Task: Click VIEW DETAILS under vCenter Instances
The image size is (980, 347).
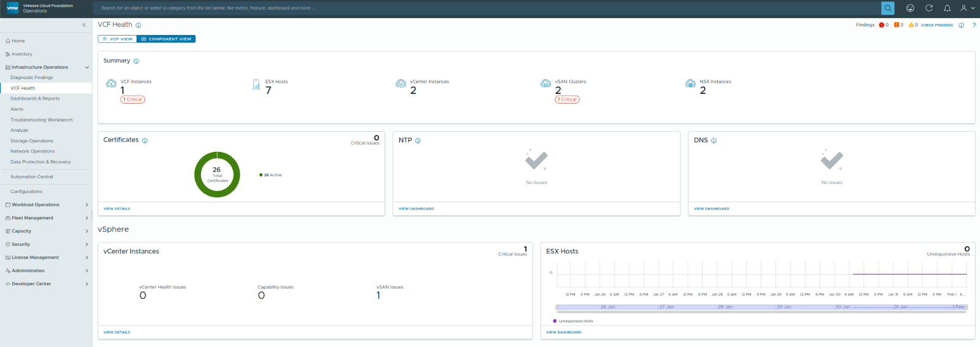Action: point(117,332)
